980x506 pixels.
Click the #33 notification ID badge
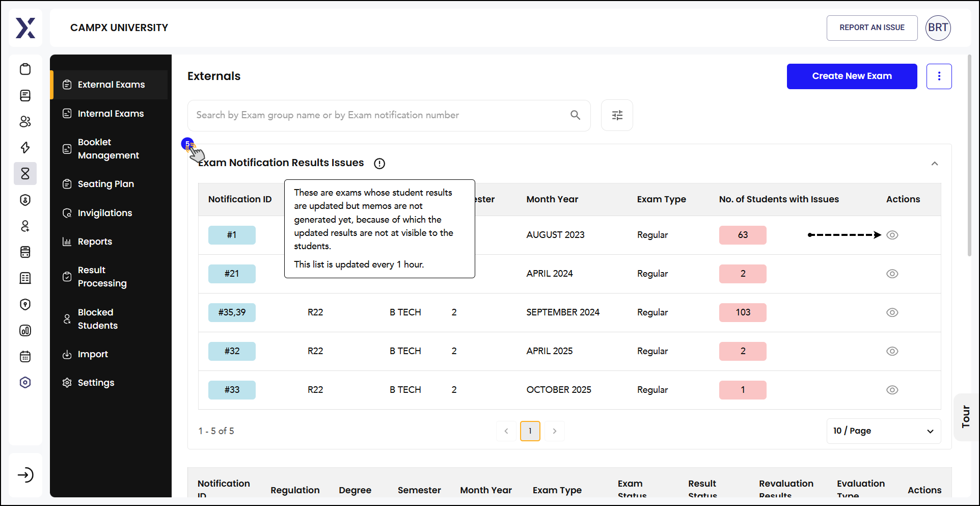click(232, 390)
